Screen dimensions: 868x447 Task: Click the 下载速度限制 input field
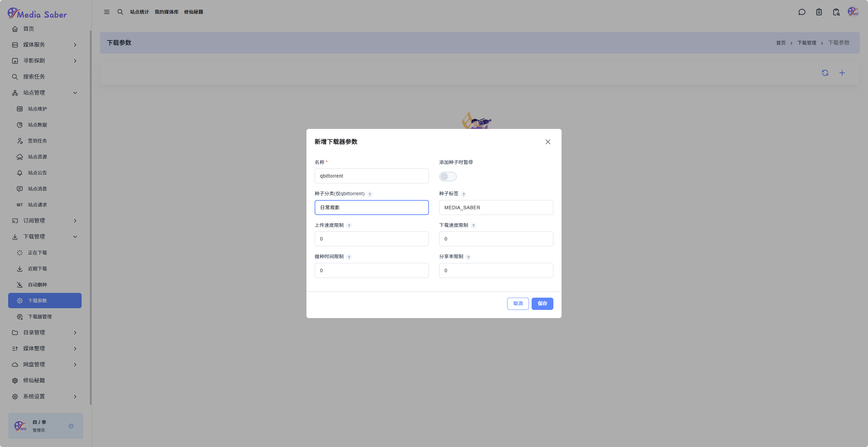pyautogui.click(x=496, y=239)
